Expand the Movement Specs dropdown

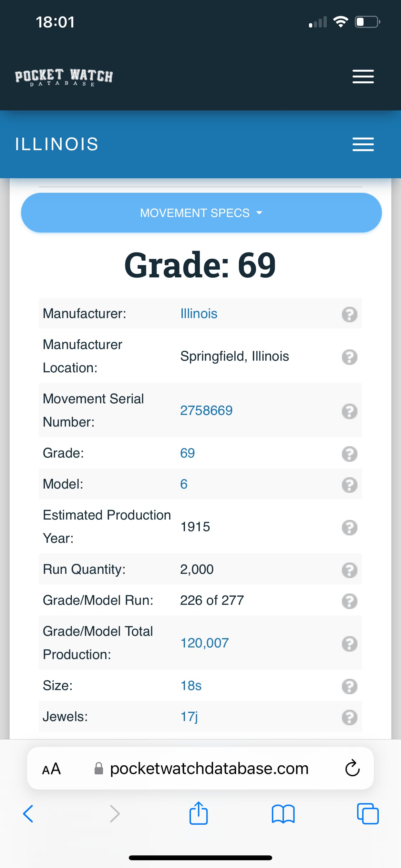pyautogui.click(x=201, y=212)
